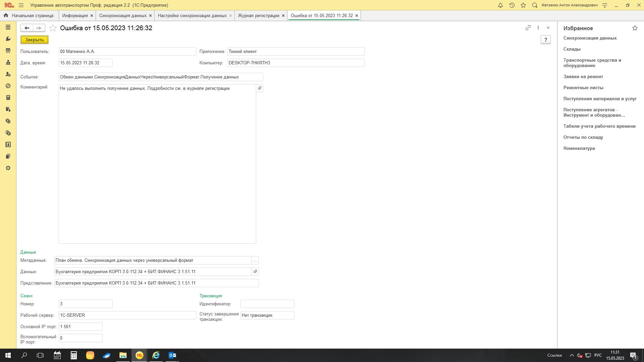Open the contacts book icon in the sidebar
644x362 pixels.
pos(8,145)
